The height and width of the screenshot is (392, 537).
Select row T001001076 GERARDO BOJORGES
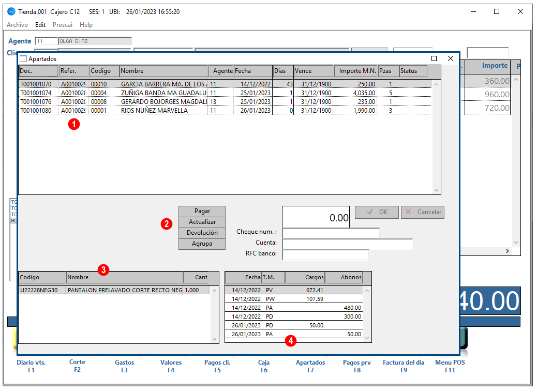[x=225, y=102]
